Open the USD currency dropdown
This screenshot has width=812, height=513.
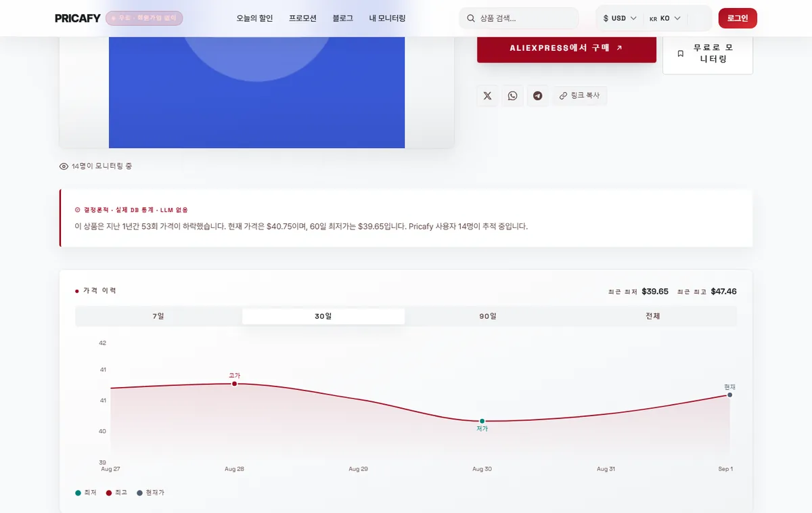coord(620,18)
